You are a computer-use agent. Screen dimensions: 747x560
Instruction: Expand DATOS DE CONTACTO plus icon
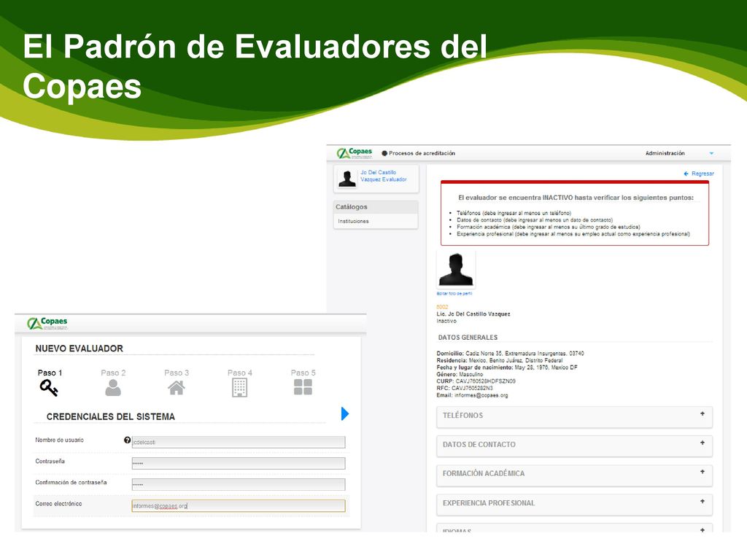pyautogui.click(x=703, y=443)
